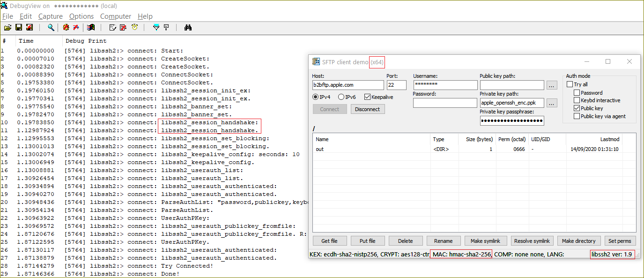Viewport: 644px width, 278px height.
Task: Toggle Capture Win32 flag icon
Action: pos(91,28)
